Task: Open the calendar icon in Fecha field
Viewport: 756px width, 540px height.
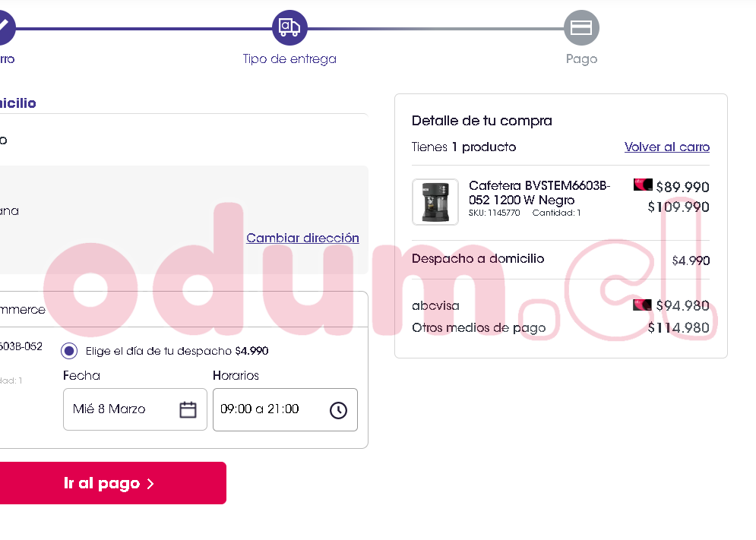Action: tap(188, 409)
